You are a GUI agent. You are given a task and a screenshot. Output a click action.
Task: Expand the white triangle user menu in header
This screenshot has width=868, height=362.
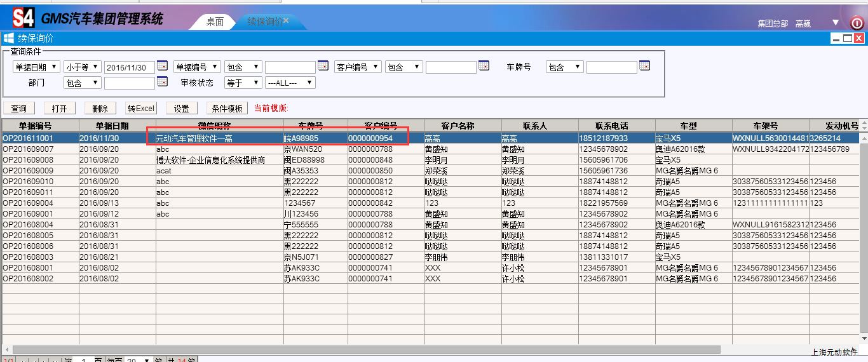coord(836,23)
